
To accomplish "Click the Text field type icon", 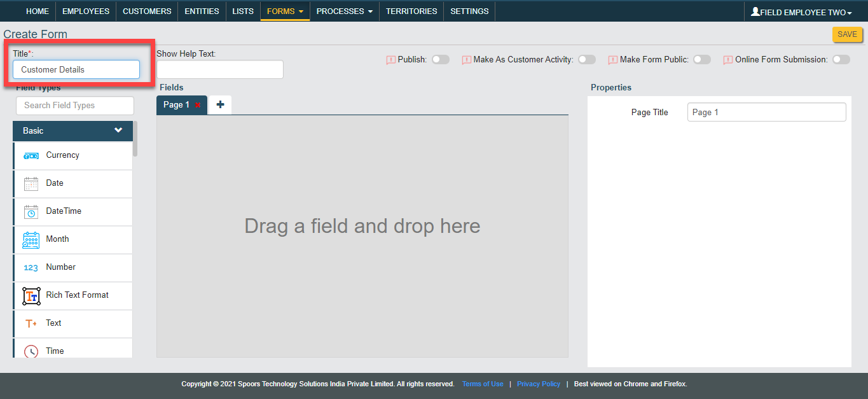I will [31, 324].
